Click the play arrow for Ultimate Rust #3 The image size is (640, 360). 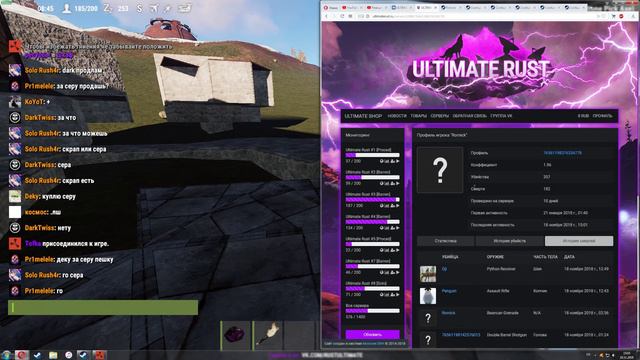(398, 206)
